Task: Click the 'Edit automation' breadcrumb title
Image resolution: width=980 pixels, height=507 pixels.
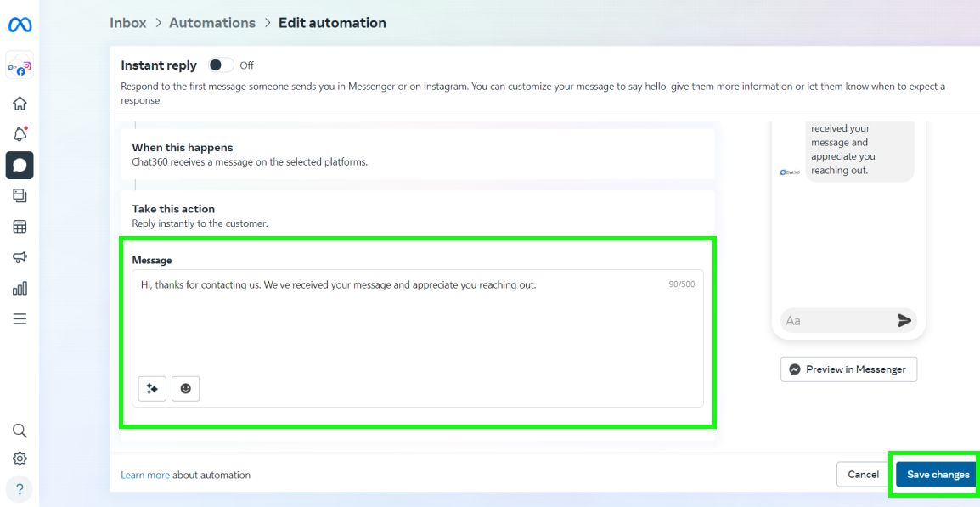Action: (x=332, y=23)
